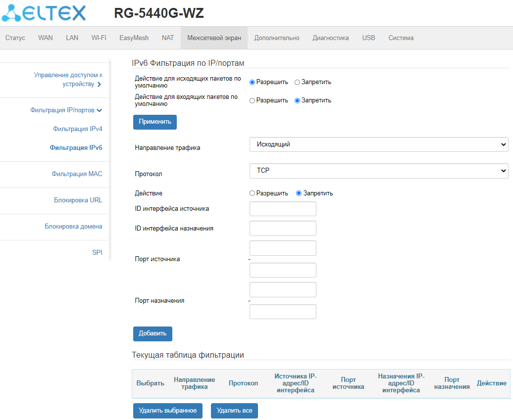Go to the Diagnostics tab
The image size is (513, 420).
tap(330, 38)
